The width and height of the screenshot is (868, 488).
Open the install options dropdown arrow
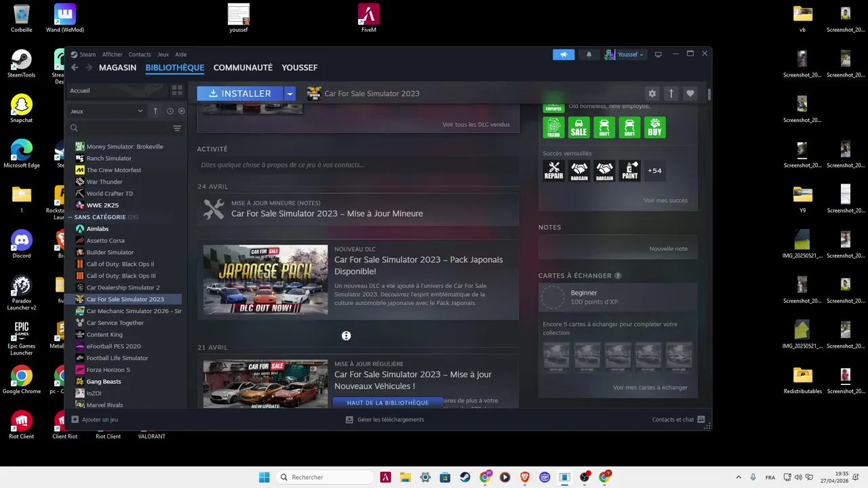coord(290,94)
